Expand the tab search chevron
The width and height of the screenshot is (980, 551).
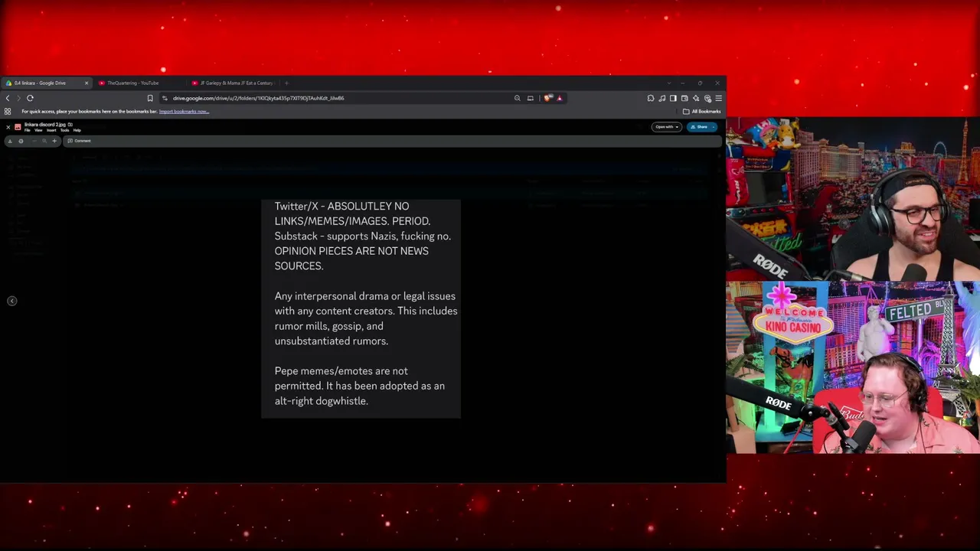coord(669,83)
